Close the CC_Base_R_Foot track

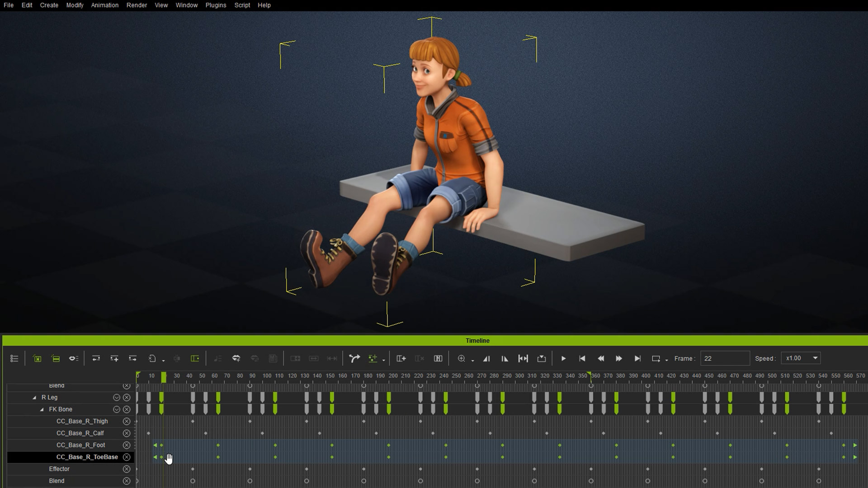[x=127, y=445]
